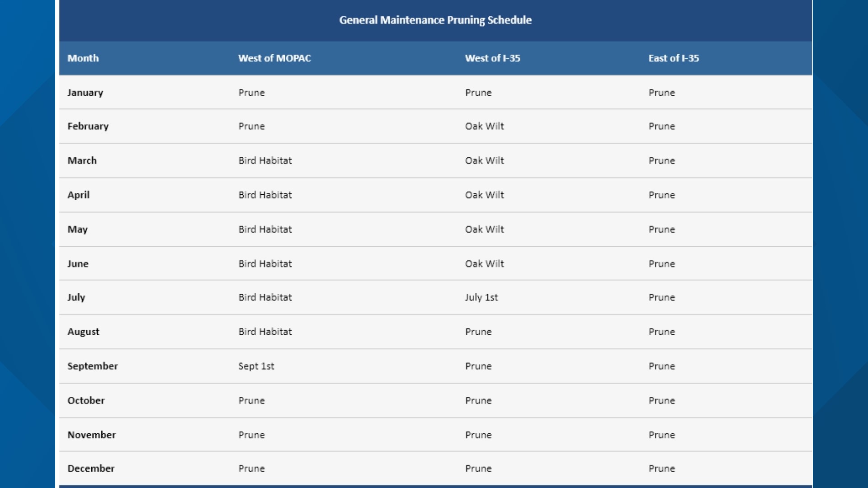The height and width of the screenshot is (488, 868).
Task: Select the January row label
Action: (85, 93)
